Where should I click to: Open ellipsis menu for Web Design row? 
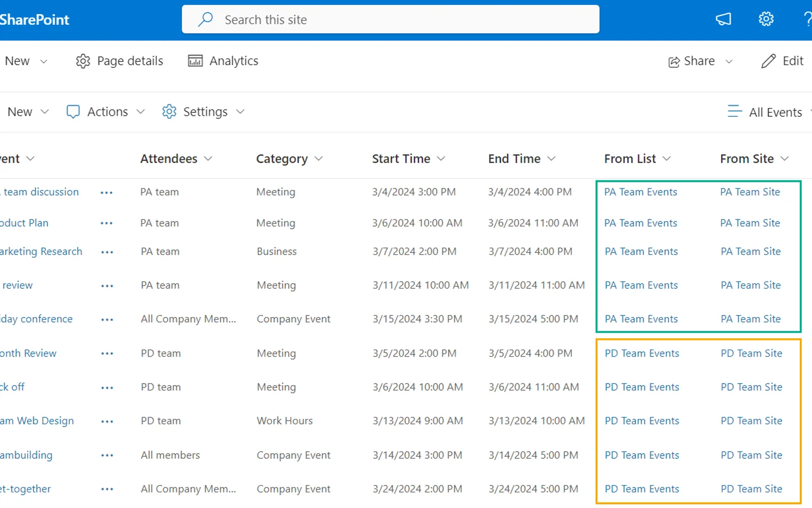coord(107,422)
